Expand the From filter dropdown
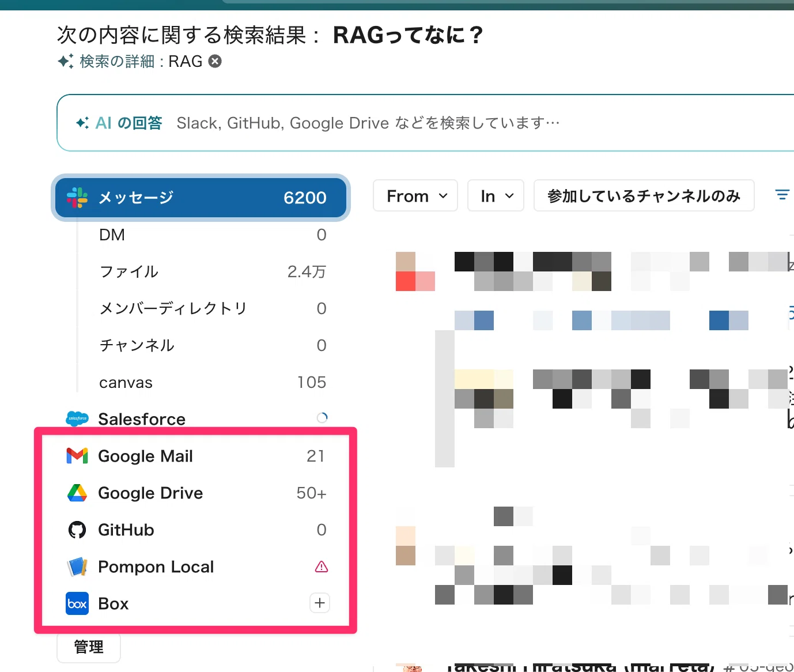This screenshot has height=672, width=794. click(415, 196)
